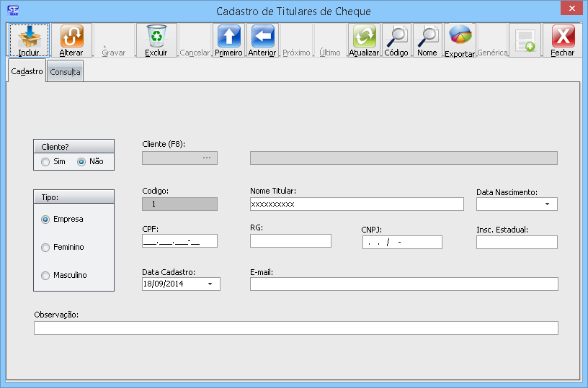The height and width of the screenshot is (388, 588).
Task: Open the Exportar pie chart icon
Action: 460,37
